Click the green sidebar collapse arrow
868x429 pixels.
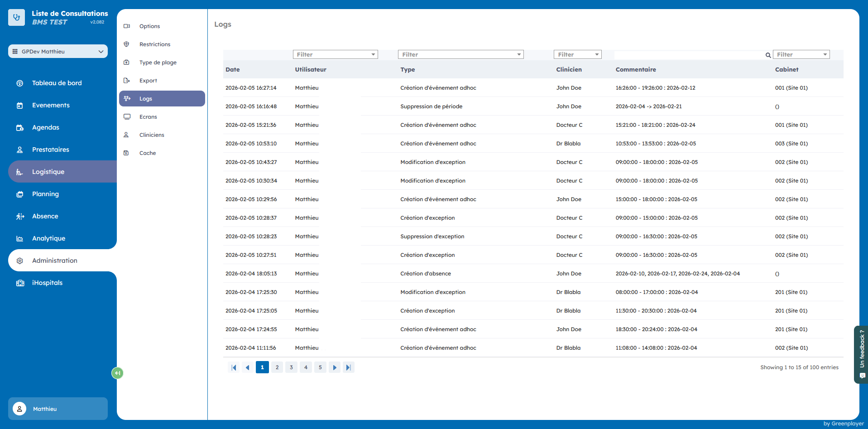(117, 373)
